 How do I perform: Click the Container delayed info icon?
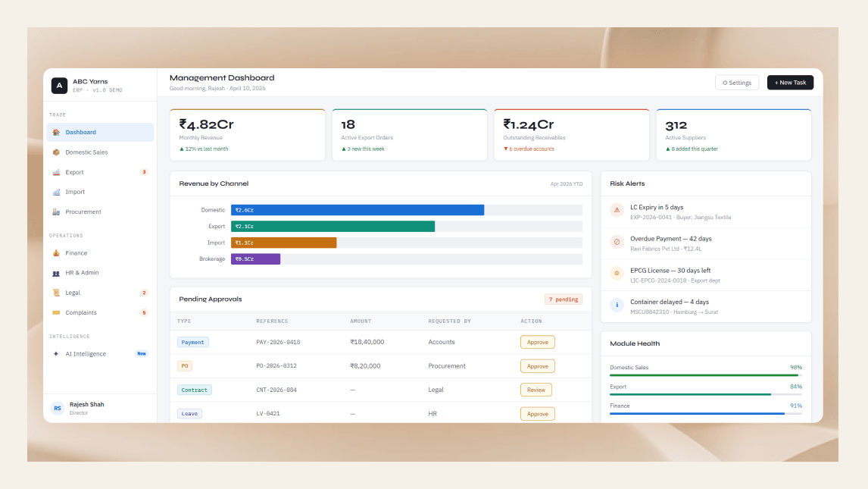click(x=617, y=305)
